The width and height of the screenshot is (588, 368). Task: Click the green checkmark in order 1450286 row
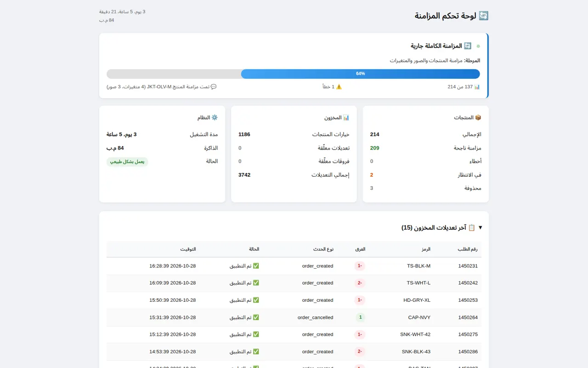(x=256, y=351)
